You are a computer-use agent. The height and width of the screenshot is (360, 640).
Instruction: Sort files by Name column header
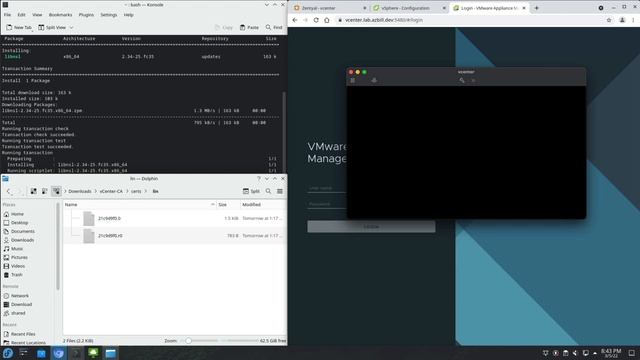(x=139, y=204)
